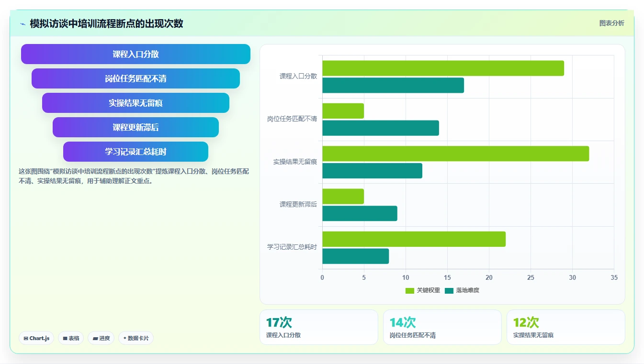Click the 关键权重 legend label

[x=429, y=290]
